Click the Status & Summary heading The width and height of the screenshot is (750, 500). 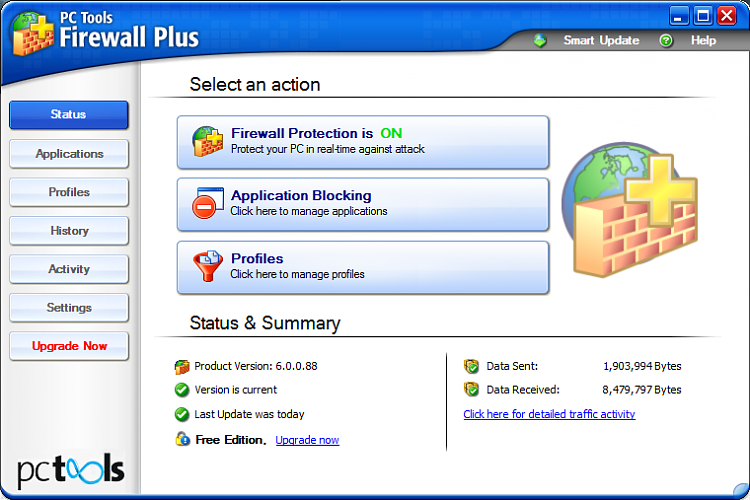(x=265, y=323)
